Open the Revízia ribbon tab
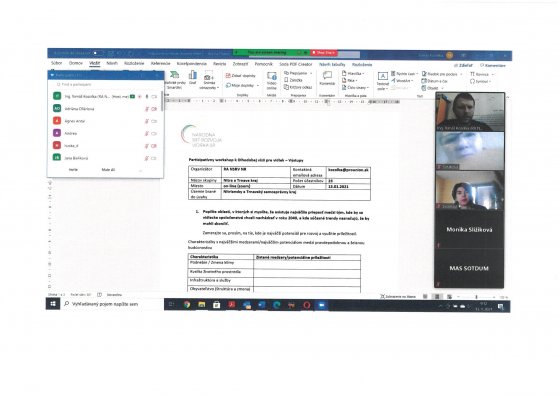The image size is (560, 396). [x=220, y=64]
